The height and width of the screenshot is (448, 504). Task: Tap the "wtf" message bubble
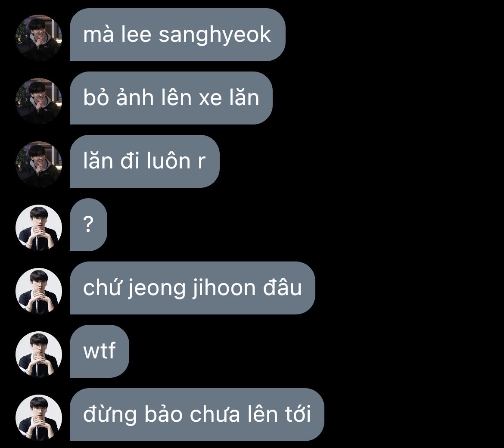coord(100,351)
